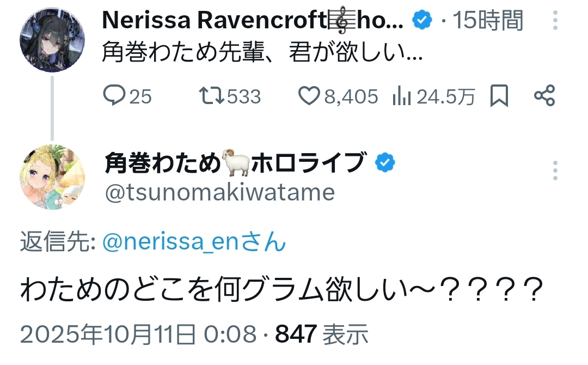The image size is (588, 365).
Task: Click the @tsunomakiwatame handle
Action: 219,192
